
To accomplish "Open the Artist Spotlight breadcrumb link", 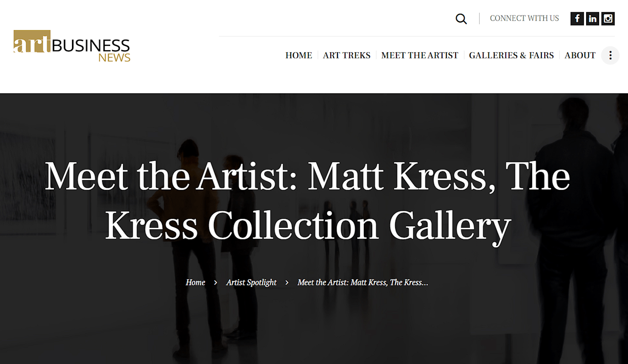I will click(x=251, y=282).
